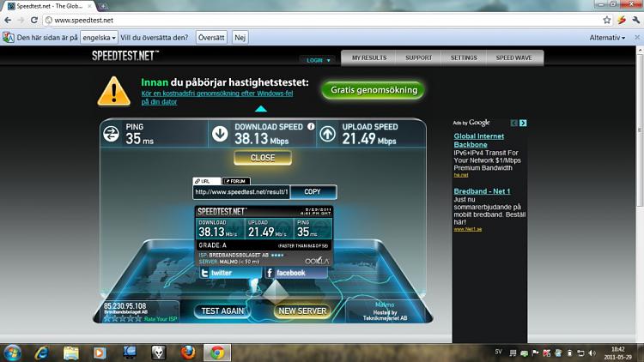Image resolution: width=644 pixels, height=362 pixels.
Task: Launch Firefox from the taskbar
Action: [x=188, y=353]
